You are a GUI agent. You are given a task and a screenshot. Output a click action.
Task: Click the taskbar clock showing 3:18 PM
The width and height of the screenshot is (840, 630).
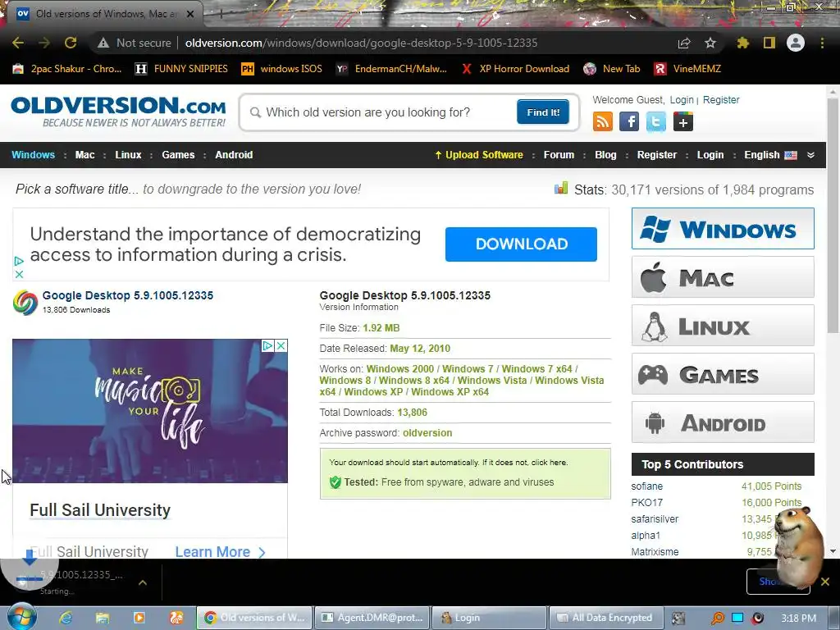pos(798,619)
